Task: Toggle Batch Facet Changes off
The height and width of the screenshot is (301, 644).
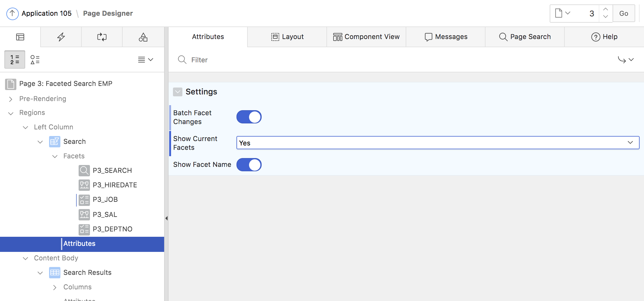Action: (x=249, y=116)
